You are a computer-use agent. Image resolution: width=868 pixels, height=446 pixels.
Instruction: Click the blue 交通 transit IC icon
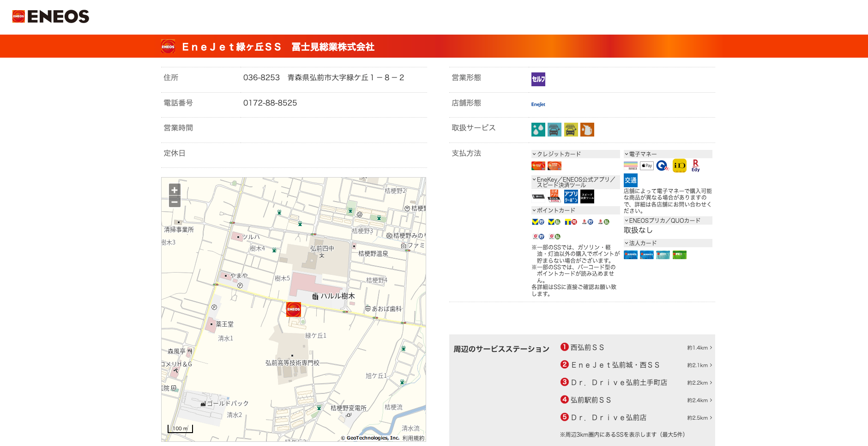tap(631, 180)
